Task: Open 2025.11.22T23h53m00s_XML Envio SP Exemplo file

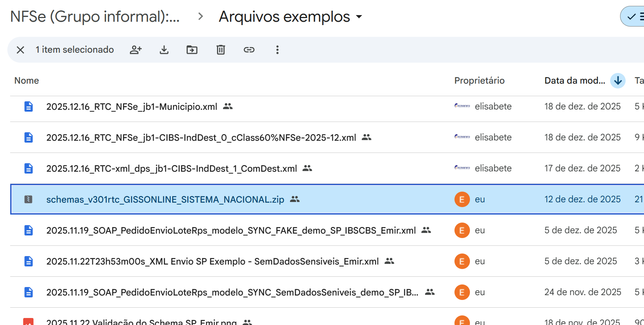Action: (212, 261)
